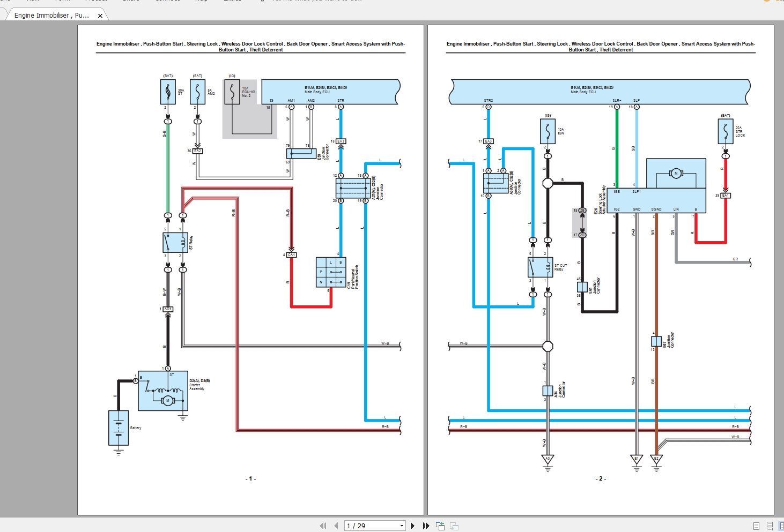Open the Help menu
The height and width of the screenshot is (532, 784).
click(x=202, y=1)
